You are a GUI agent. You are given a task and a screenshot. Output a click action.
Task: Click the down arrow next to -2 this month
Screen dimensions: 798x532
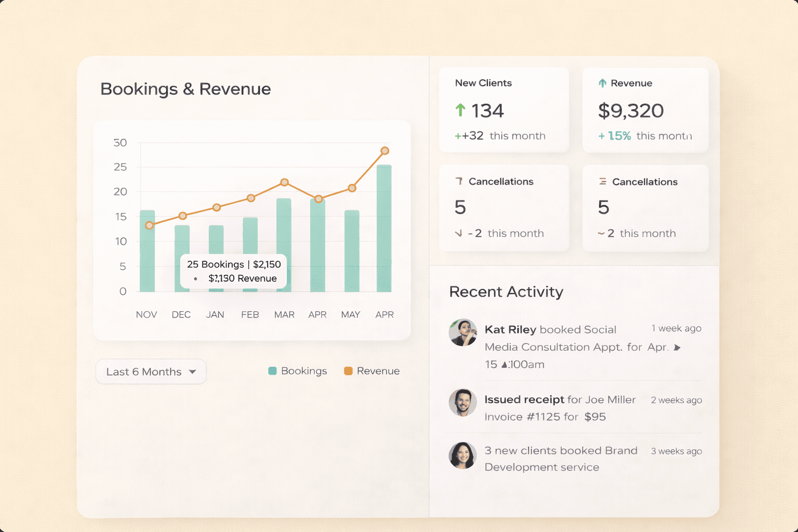(x=458, y=233)
